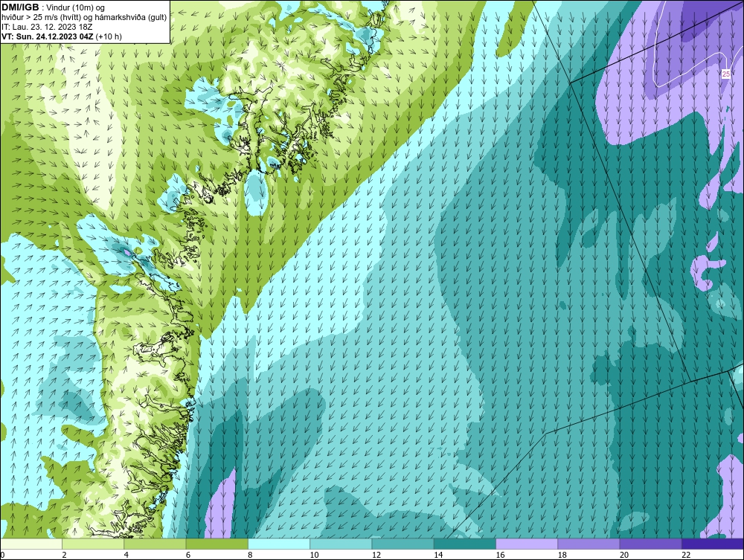
Task: Click the legend scale value "2"
Action: click(x=64, y=556)
